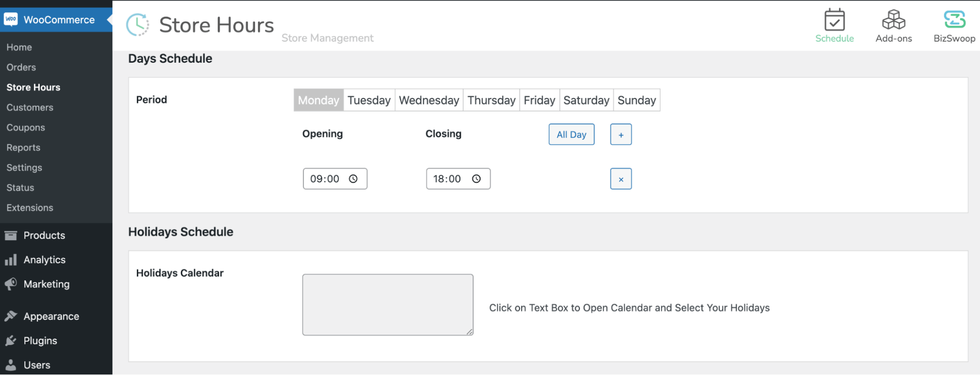
Task: Remove the 09:00–18:00 time slot
Action: click(621, 179)
